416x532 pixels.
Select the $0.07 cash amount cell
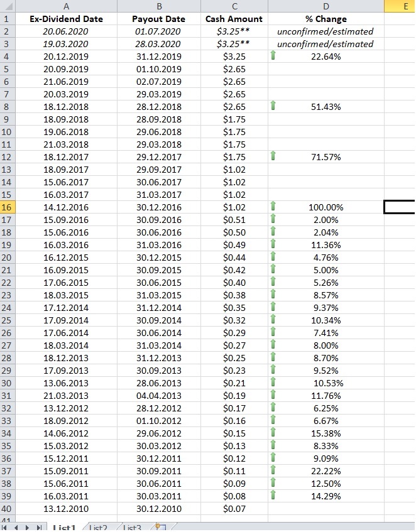tap(234, 509)
